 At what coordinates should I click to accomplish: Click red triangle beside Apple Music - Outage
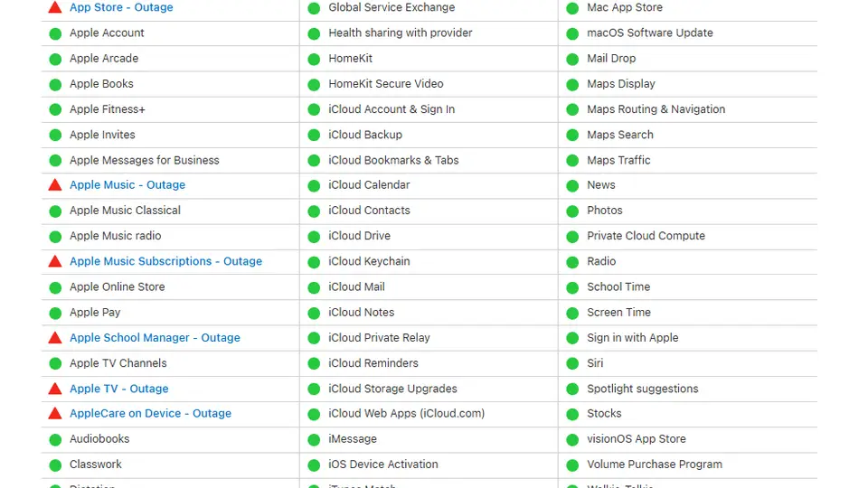pyautogui.click(x=55, y=184)
